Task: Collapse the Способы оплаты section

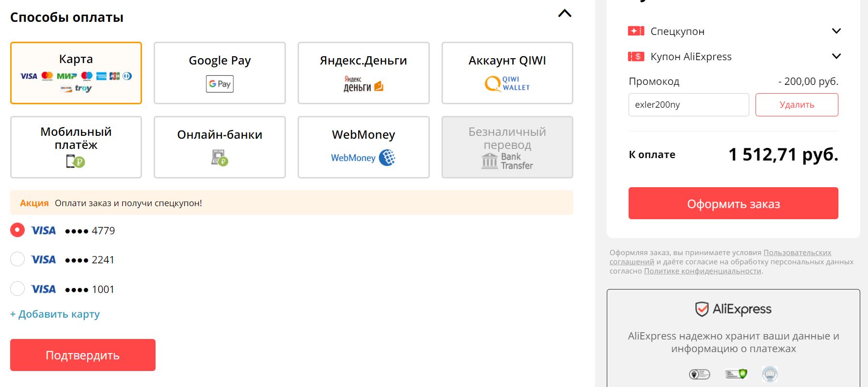Action: pyautogui.click(x=565, y=14)
